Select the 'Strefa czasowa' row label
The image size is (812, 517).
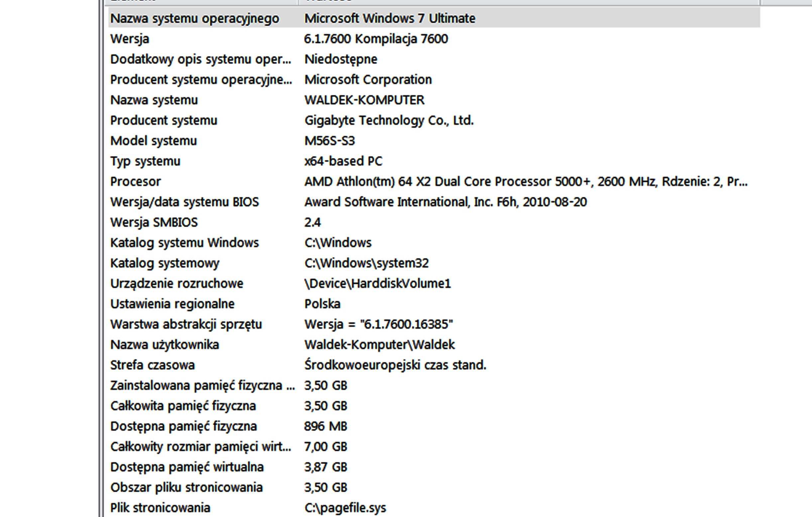(152, 365)
